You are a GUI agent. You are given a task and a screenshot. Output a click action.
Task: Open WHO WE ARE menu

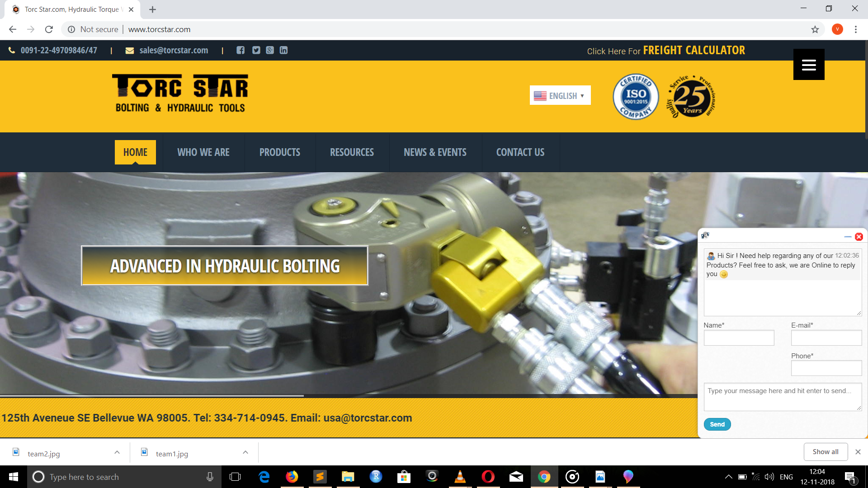coord(203,152)
